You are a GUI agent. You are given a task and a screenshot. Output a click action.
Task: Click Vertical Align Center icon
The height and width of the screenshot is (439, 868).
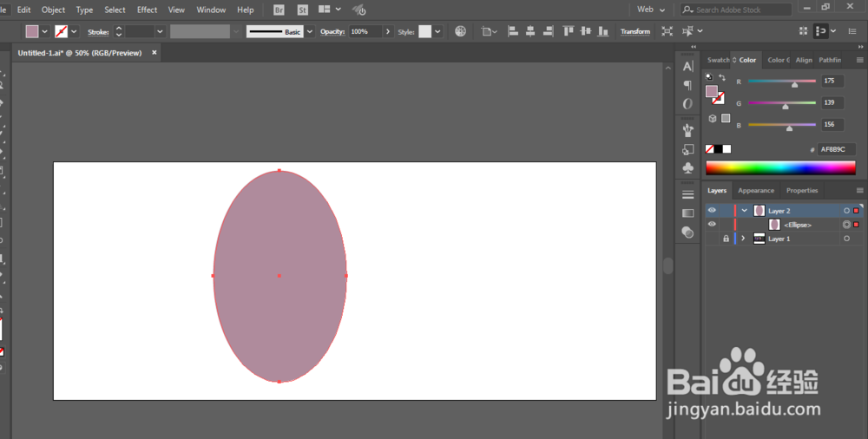586,31
